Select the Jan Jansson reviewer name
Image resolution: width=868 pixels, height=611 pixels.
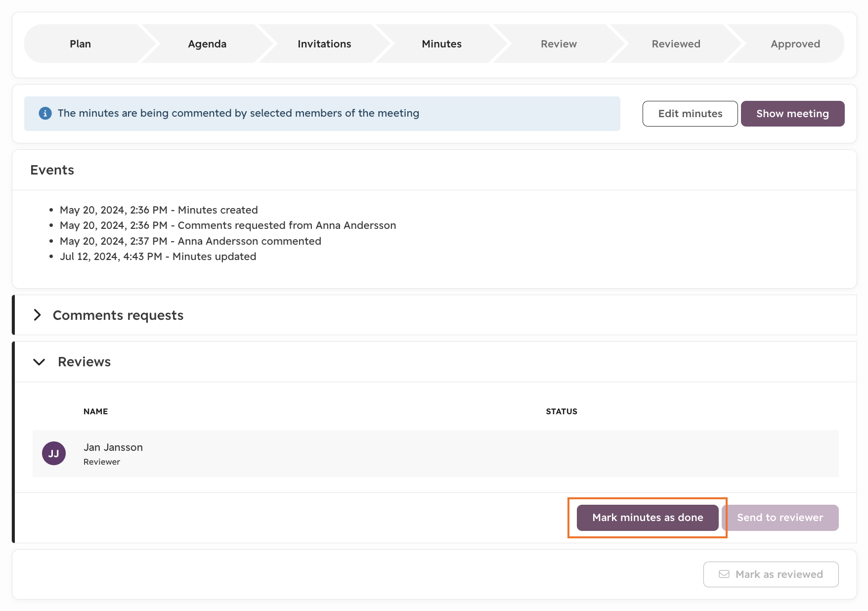click(113, 447)
